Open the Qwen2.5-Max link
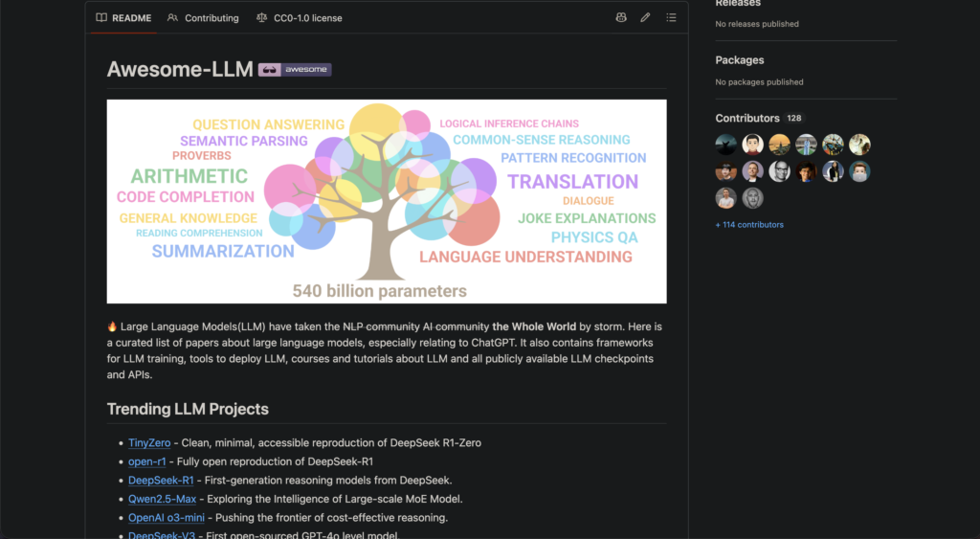 [x=162, y=499]
